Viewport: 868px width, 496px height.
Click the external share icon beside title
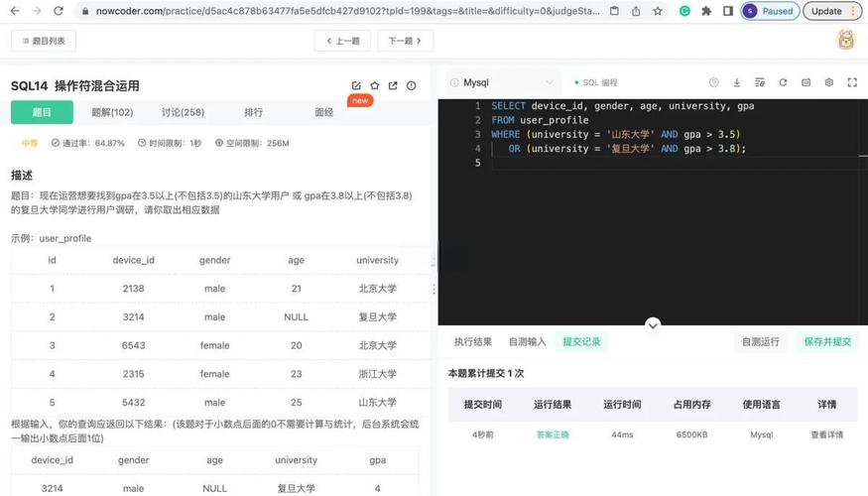(393, 85)
